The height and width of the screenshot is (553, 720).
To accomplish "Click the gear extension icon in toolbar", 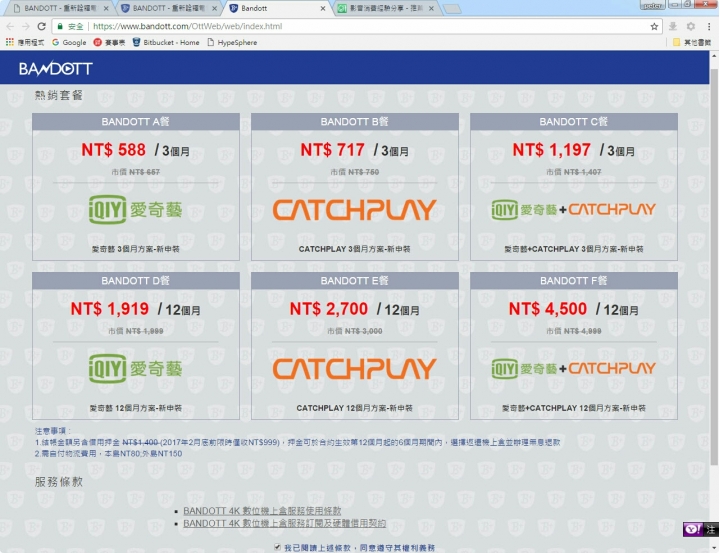I will pyautogui.click(x=691, y=26).
